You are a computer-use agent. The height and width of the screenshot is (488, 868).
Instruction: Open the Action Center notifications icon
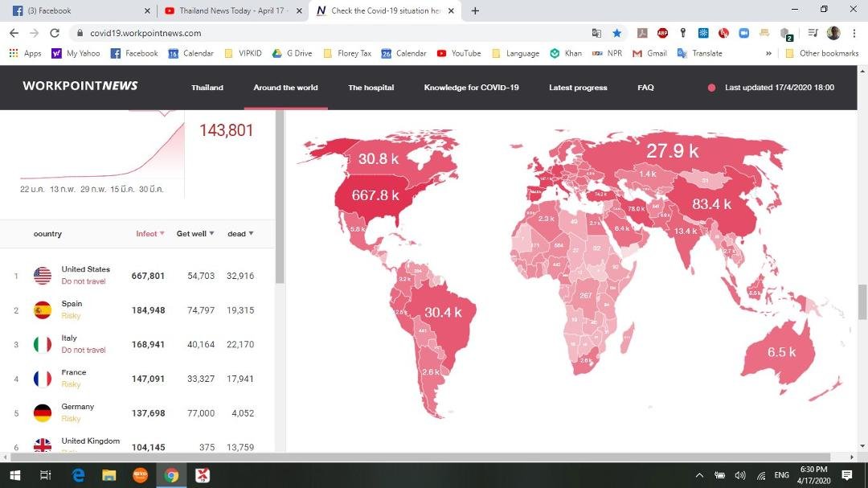click(x=847, y=475)
